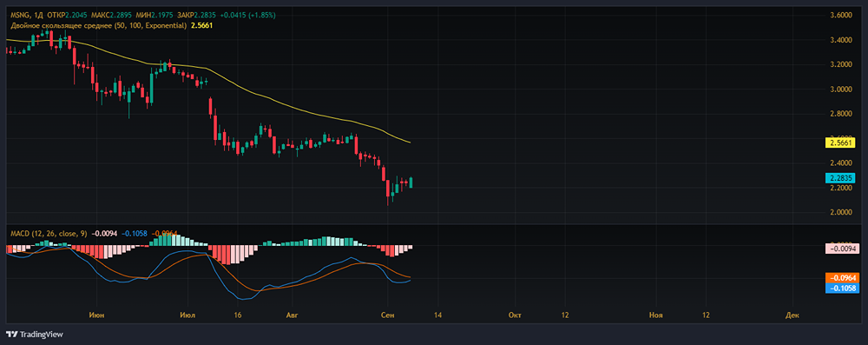
Task: Click the 16 date label on the time axis
Action: pos(238,315)
